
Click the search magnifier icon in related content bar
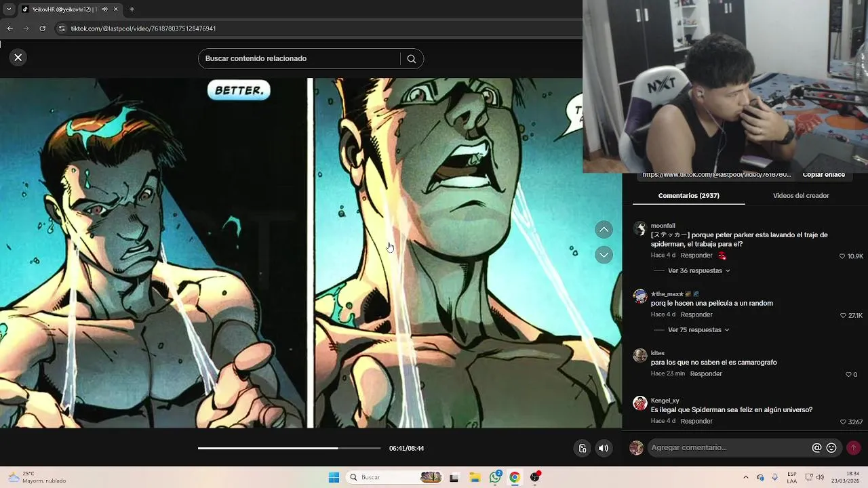412,59
